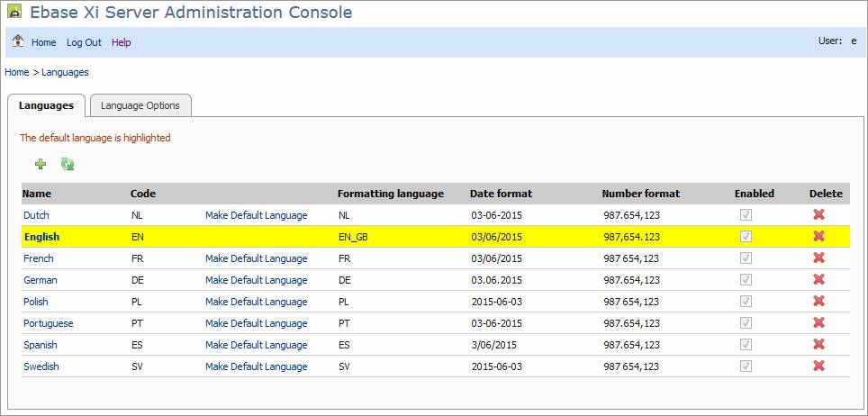This screenshot has width=868, height=416.
Task: Click the Ebase logo icon beside console title
Action: point(14,11)
